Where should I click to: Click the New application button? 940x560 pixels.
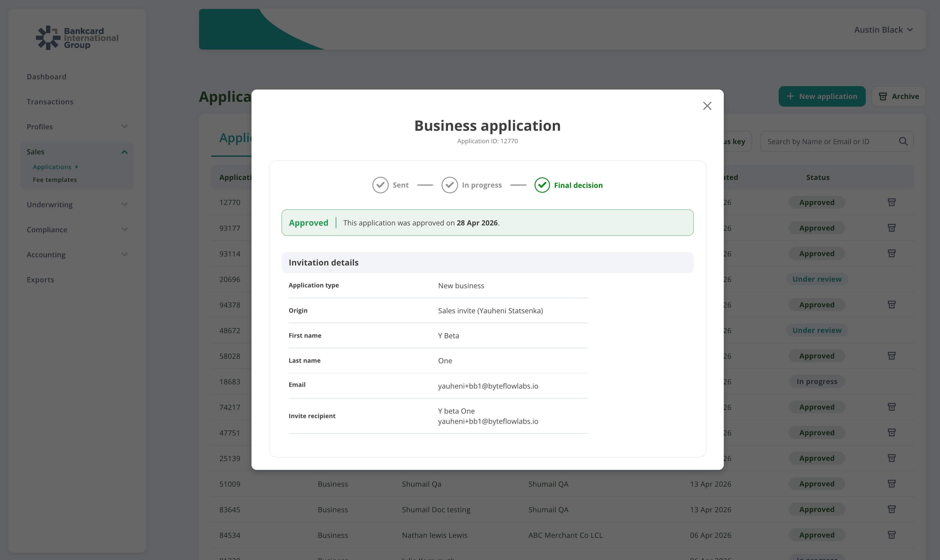[822, 96]
